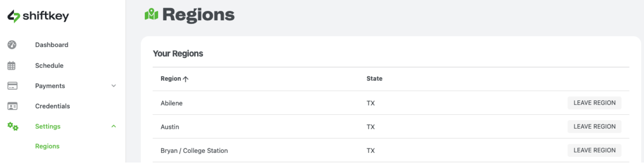Click the State column header
Viewport: 644px width, 164px height.
[374, 79]
